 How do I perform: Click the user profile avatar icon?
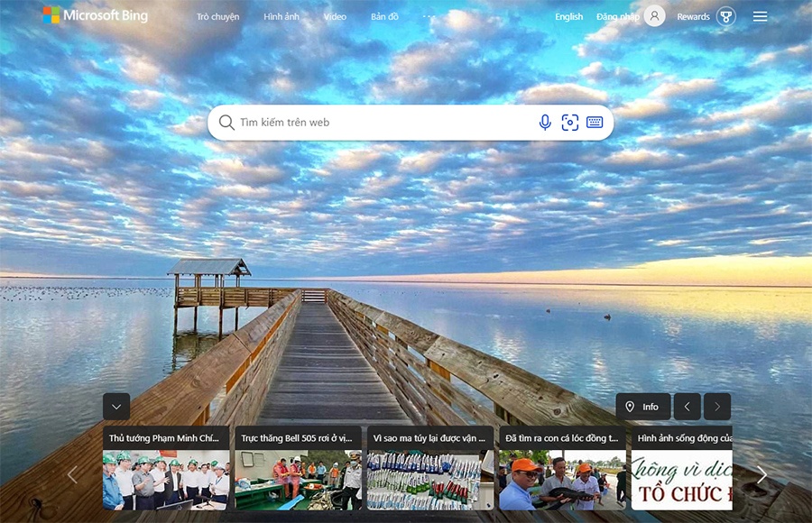click(x=655, y=16)
